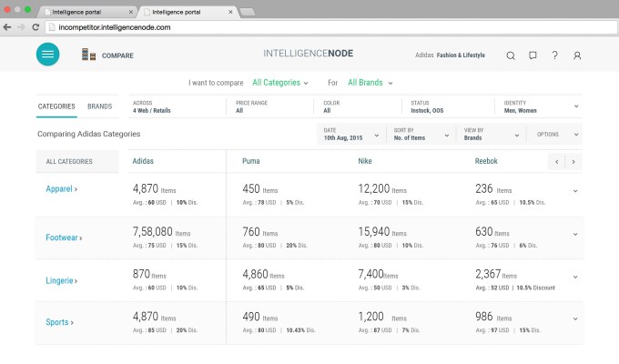Screen dimensions: 619x364
Task: Open the All Categories dropdown
Action: tap(279, 83)
